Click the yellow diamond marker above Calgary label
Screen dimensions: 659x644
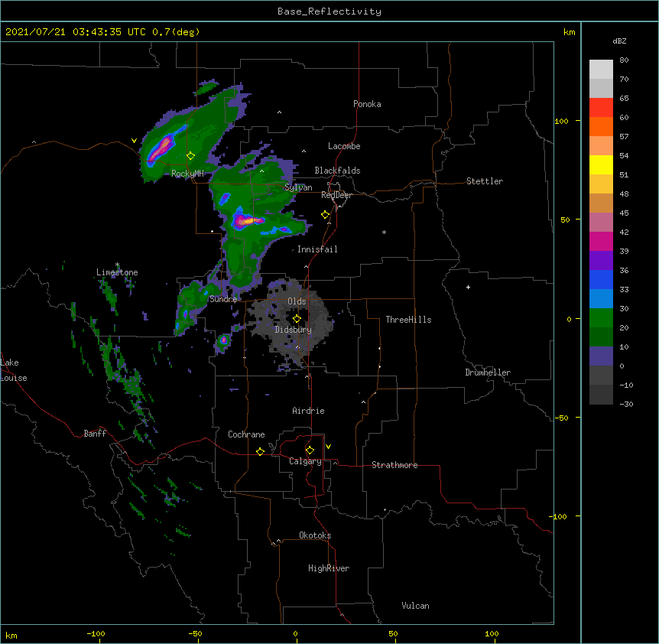point(310,450)
